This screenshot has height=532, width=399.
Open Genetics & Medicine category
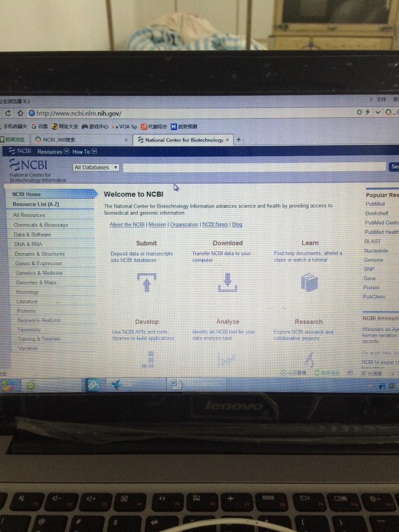[x=39, y=273]
